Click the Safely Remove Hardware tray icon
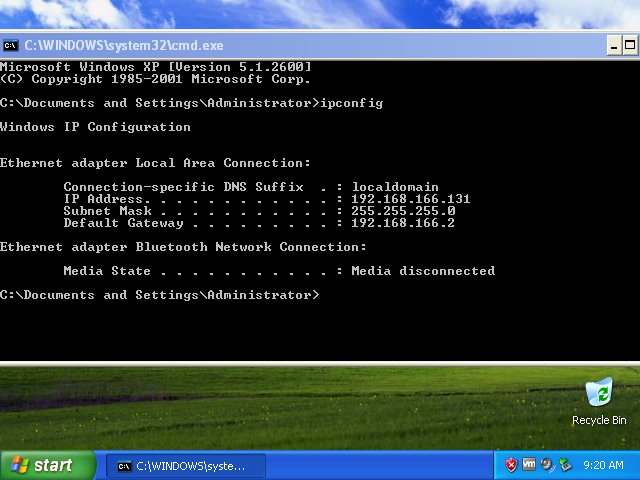Screen dimensions: 640x480 click(x=566, y=465)
